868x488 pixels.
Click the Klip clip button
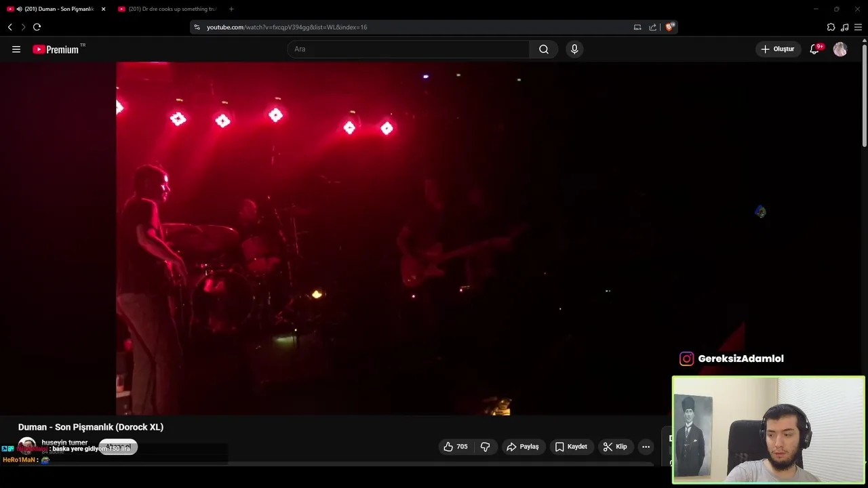click(615, 447)
